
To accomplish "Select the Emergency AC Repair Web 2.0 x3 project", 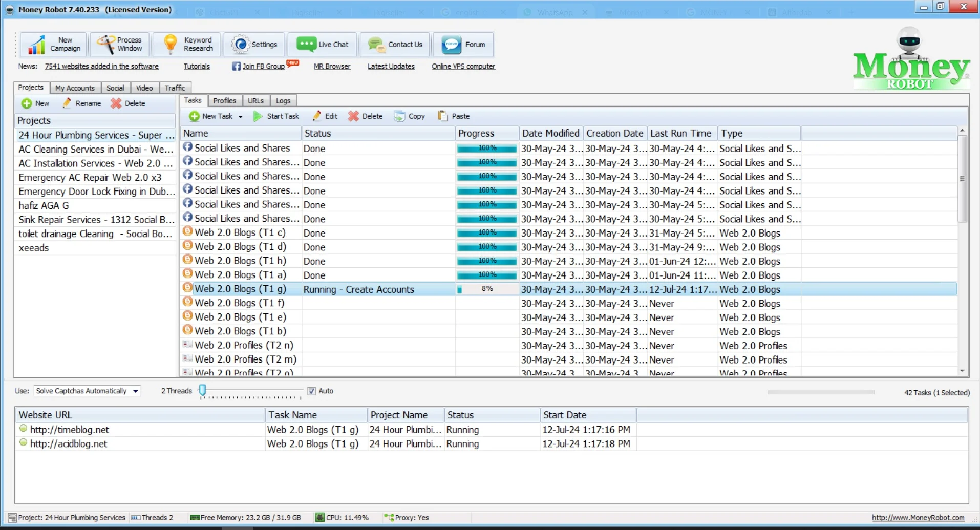I will 96,177.
